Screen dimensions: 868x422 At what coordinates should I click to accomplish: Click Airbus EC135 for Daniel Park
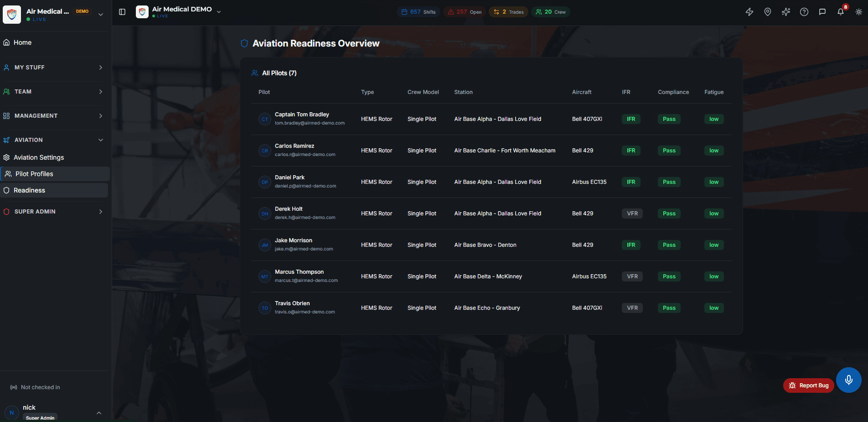[589, 182]
